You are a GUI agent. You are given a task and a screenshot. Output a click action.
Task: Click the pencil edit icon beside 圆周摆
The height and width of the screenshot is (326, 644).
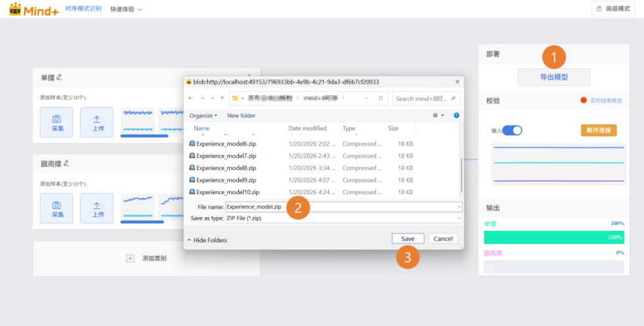pyautogui.click(x=66, y=163)
